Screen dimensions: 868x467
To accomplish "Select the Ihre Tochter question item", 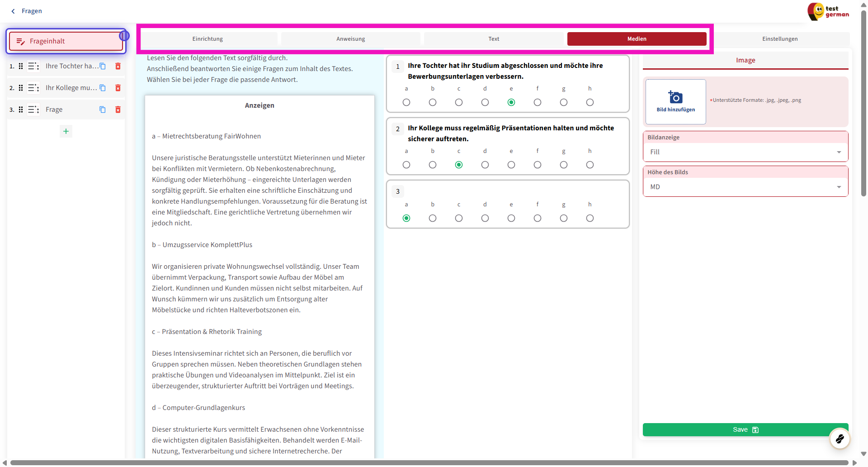I will (x=71, y=66).
